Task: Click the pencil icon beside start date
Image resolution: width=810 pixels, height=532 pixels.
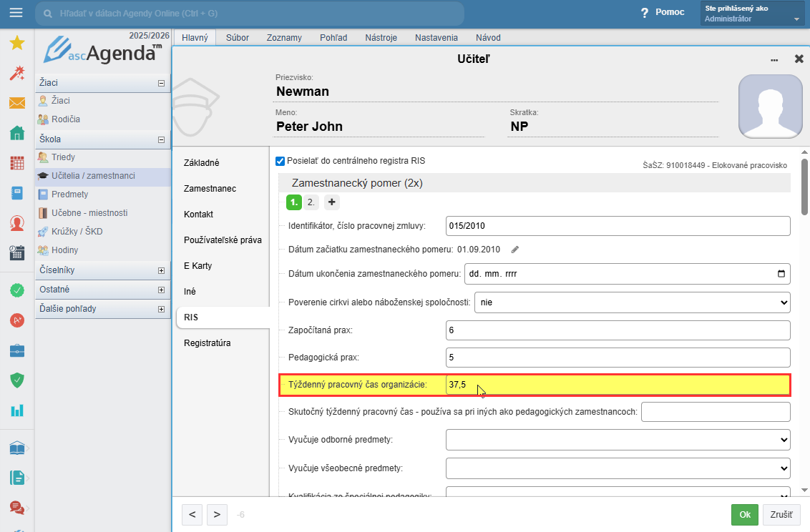Action: point(514,250)
